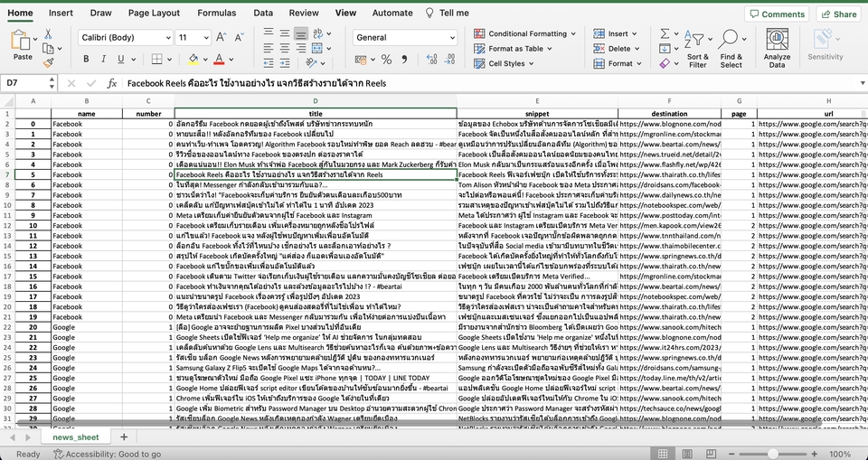Open Comments pane
Image resolution: width=868 pixels, height=460 pixels.
776,14
